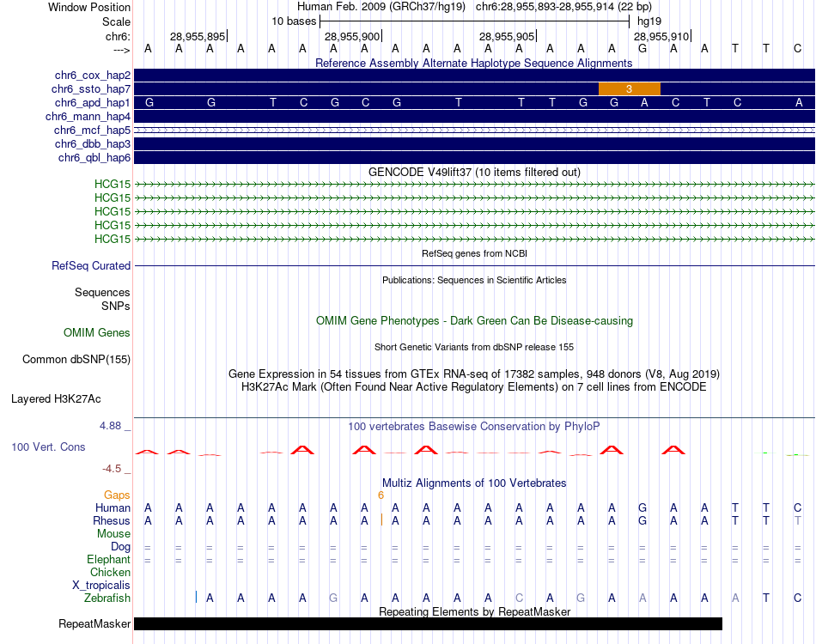
Task: Open the Reference Assembly Alternate Haplotype track title
Action: click(x=473, y=63)
